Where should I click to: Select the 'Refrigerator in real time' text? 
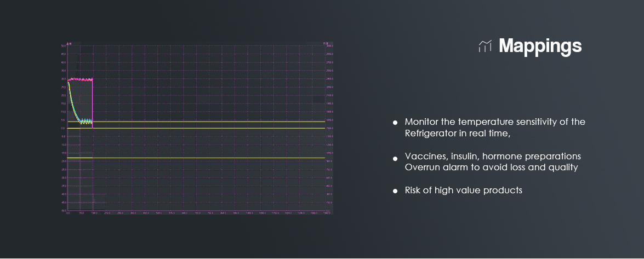tap(457, 134)
